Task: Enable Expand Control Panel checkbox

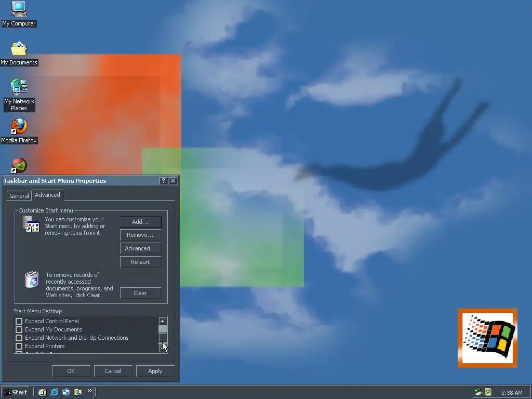Action: click(x=19, y=321)
